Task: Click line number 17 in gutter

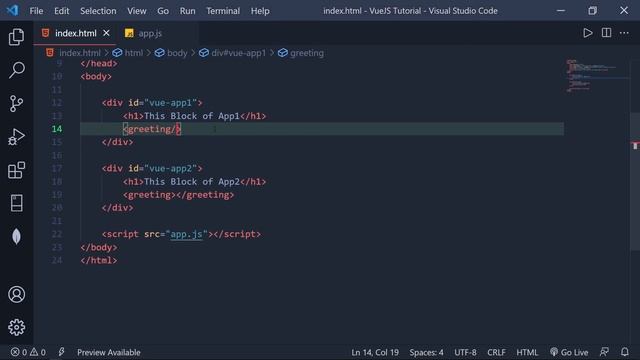Action: tap(57, 169)
